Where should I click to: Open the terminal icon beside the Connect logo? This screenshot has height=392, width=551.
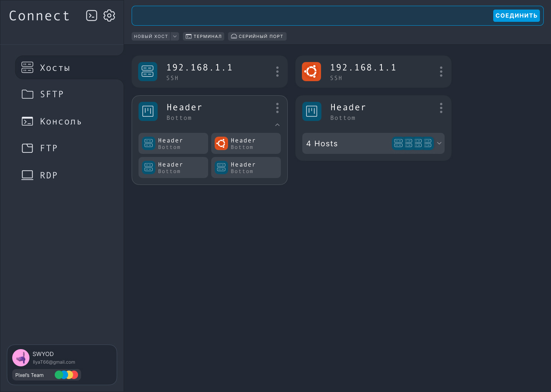tap(92, 16)
